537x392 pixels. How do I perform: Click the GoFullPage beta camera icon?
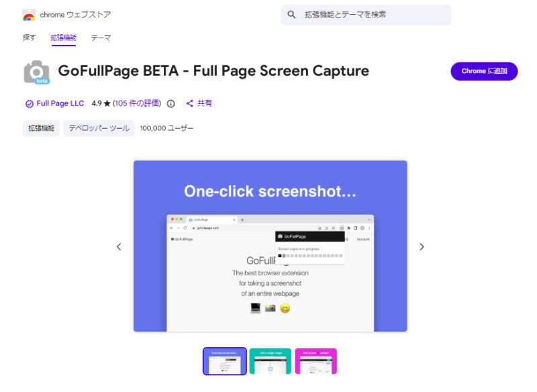pos(37,72)
